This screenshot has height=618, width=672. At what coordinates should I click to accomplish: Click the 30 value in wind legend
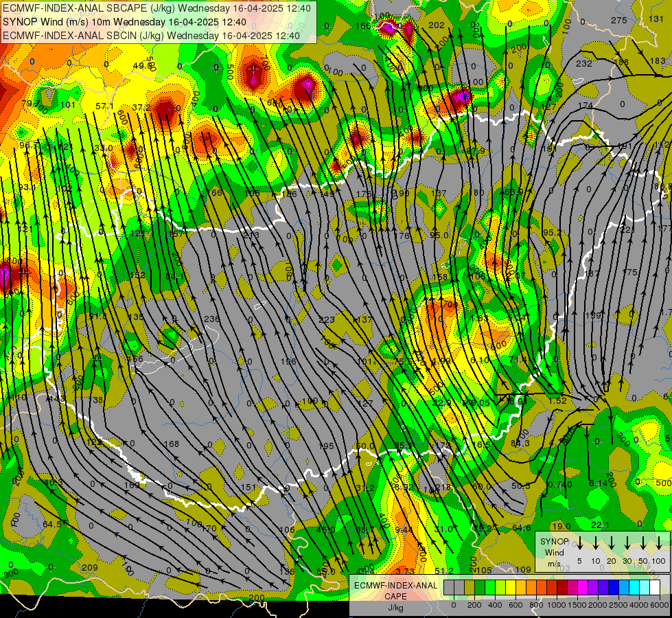pos(627,561)
